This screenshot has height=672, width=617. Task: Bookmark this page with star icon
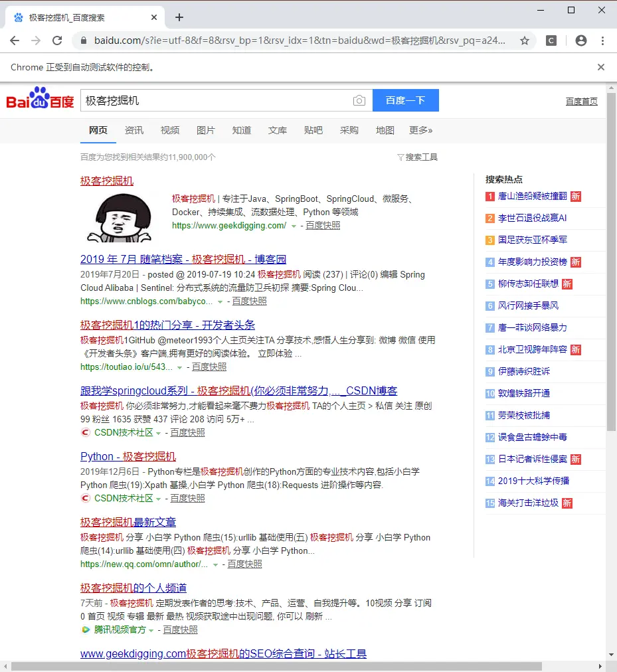525,41
